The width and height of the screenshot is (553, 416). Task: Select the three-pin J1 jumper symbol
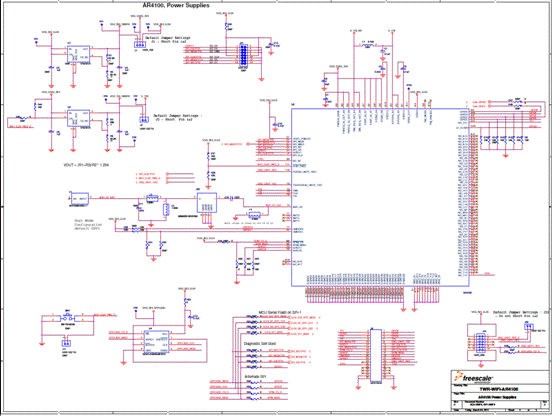pyautogui.click(x=140, y=45)
